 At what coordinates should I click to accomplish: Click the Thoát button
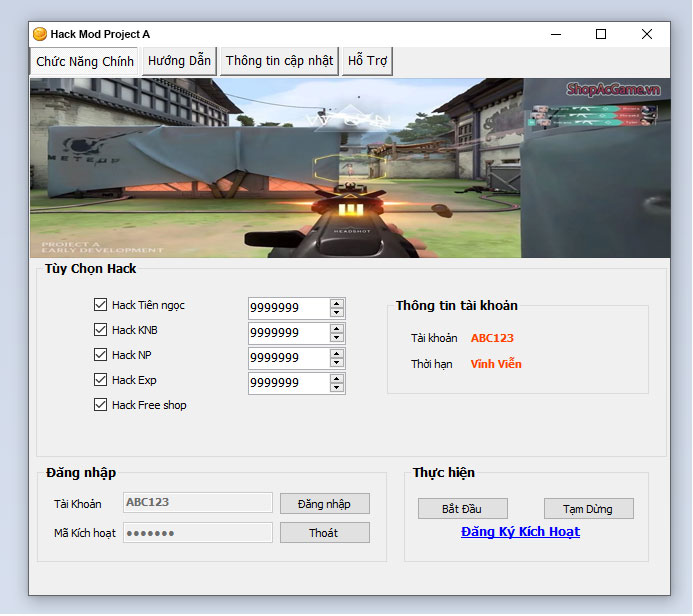pyautogui.click(x=324, y=533)
